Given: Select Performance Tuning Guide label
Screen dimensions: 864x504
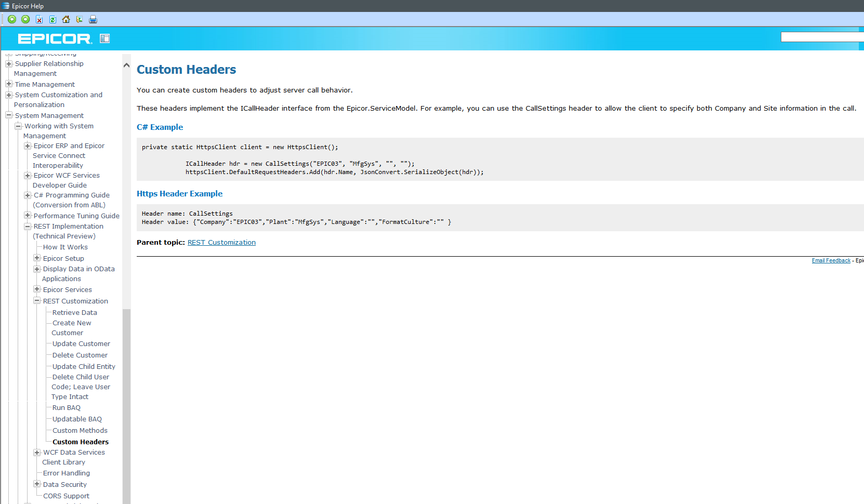Looking at the screenshot, I should tap(76, 216).
